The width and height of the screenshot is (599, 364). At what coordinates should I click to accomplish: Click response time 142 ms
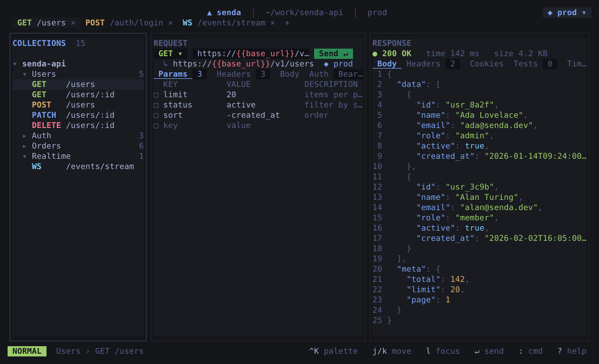[452, 53]
